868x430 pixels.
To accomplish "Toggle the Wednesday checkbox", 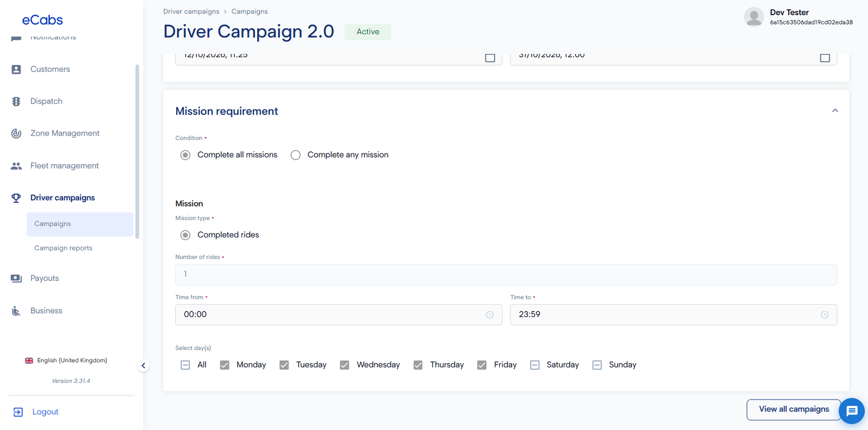I will click(344, 365).
